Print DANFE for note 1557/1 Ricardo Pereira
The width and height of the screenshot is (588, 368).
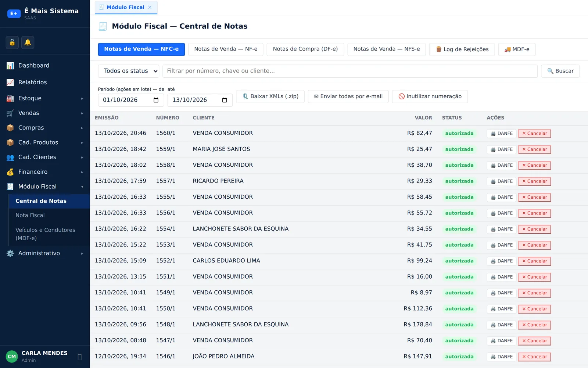click(502, 181)
